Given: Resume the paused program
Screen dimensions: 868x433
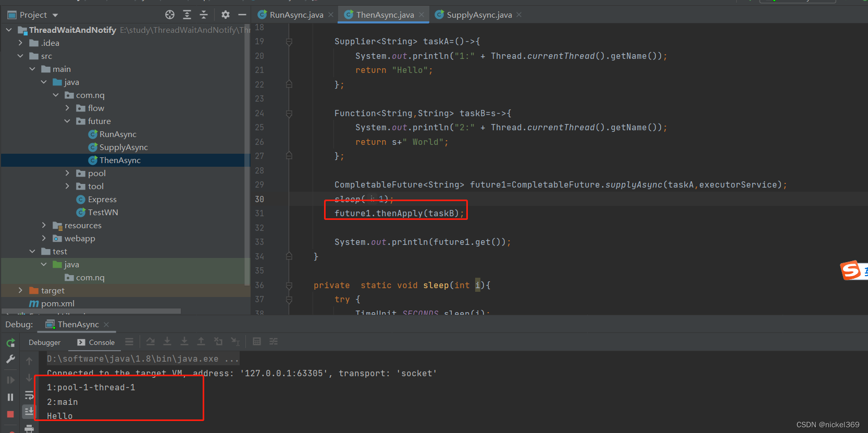Looking at the screenshot, I should [x=10, y=380].
